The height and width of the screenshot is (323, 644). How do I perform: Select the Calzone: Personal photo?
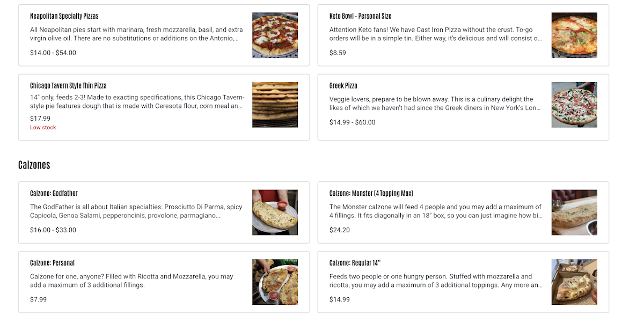275,282
